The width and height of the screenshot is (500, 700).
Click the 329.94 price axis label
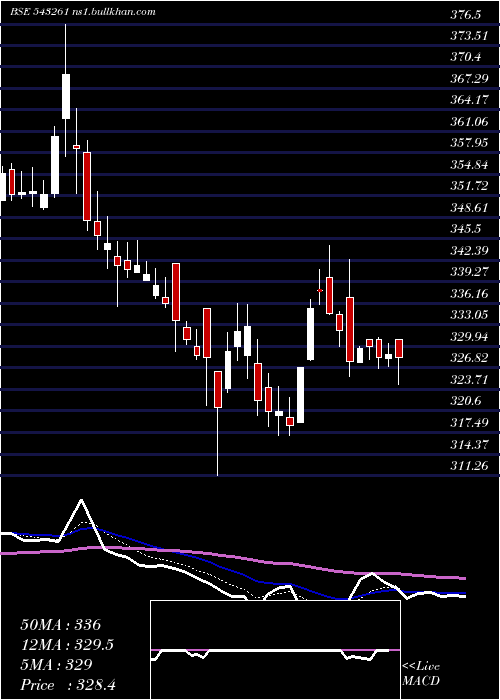click(x=469, y=336)
